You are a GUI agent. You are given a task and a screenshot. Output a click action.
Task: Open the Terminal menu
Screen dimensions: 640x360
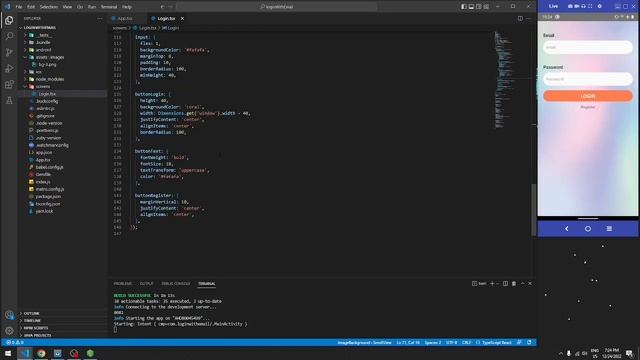click(x=109, y=7)
